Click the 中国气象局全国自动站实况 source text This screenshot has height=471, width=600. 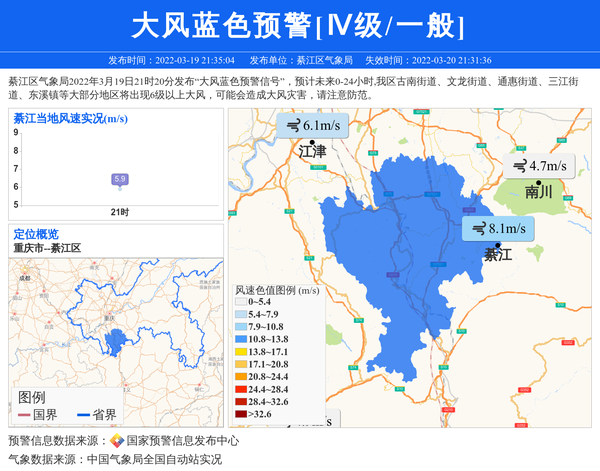coord(154,460)
